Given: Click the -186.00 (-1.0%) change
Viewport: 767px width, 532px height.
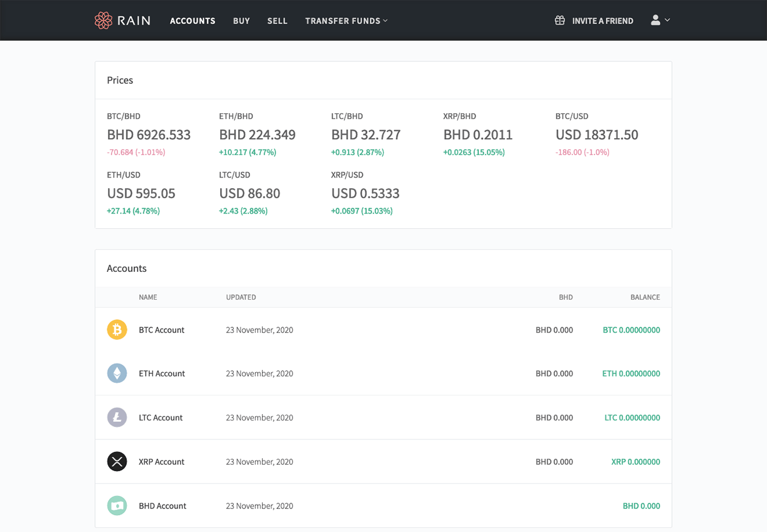Looking at the screenshot, I should 582,152.
